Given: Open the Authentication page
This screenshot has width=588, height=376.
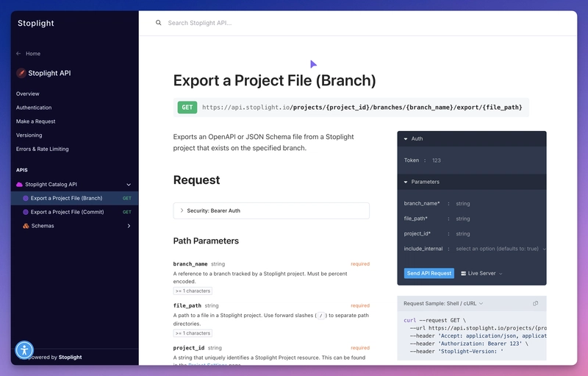Looking at the screenshot, I should coord(34,107).
